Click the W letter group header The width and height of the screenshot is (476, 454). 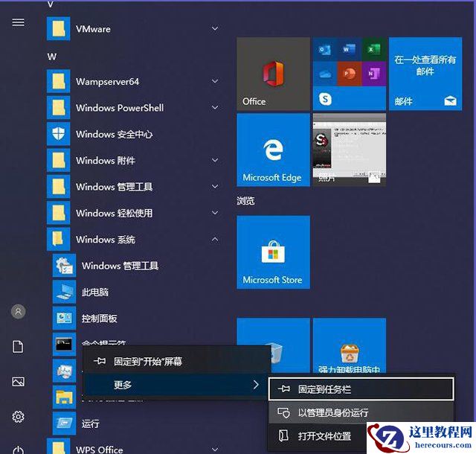pyautogui.click(x=52, y=57)
